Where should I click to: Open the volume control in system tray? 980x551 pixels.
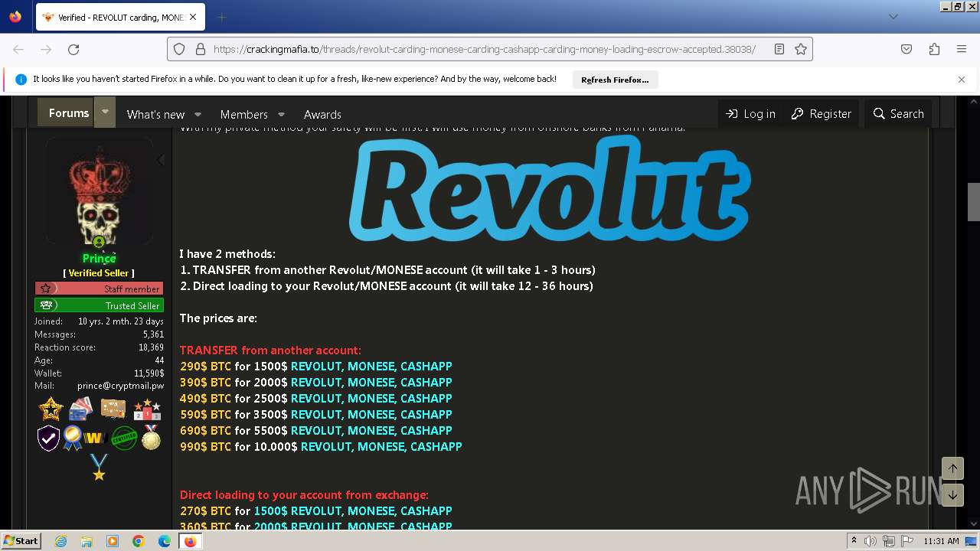point(870,541)
